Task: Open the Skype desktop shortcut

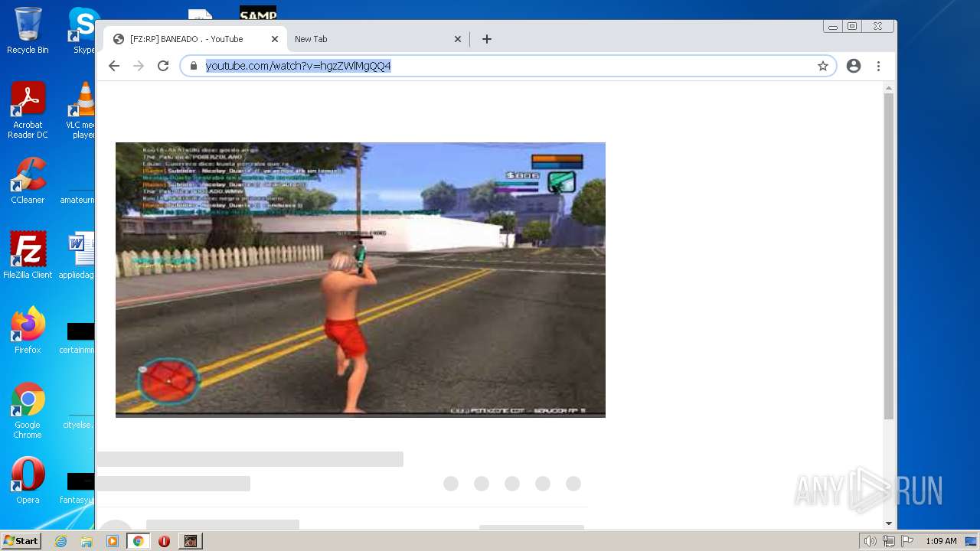Action: (x=83, y=31)
